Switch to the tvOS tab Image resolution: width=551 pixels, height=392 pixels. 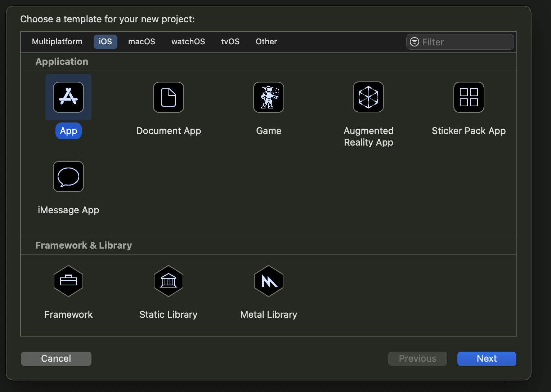[230, 42]
